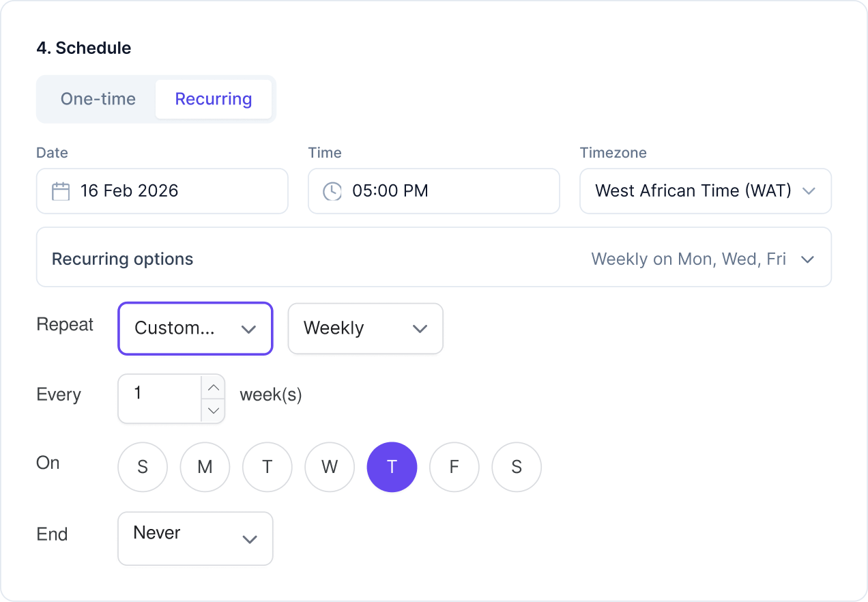Image resolution: width=868 pixels, height=602 pixels.
Task: Select the Recurring schedule tab
Action: (x=214, y=99)
